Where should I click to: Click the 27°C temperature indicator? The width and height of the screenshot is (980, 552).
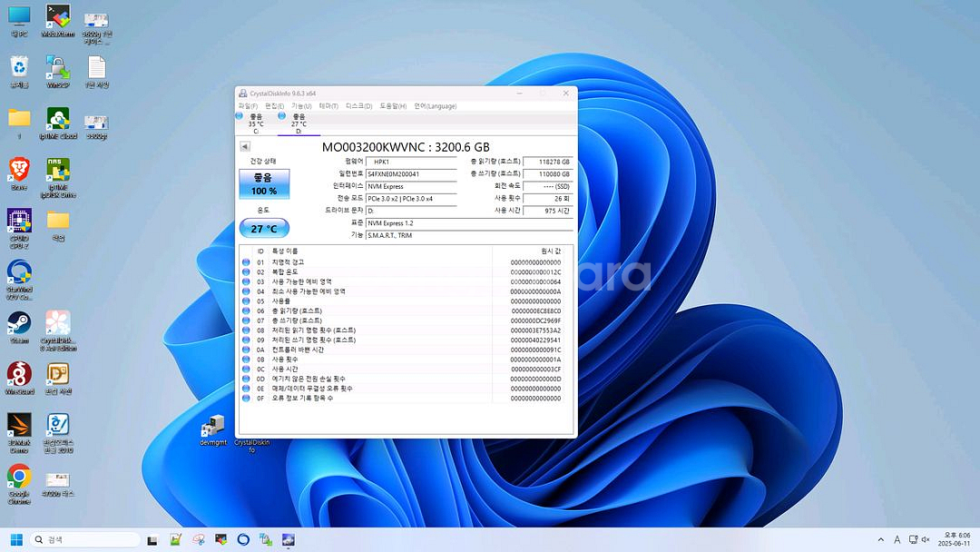click(x=264, y=229)
